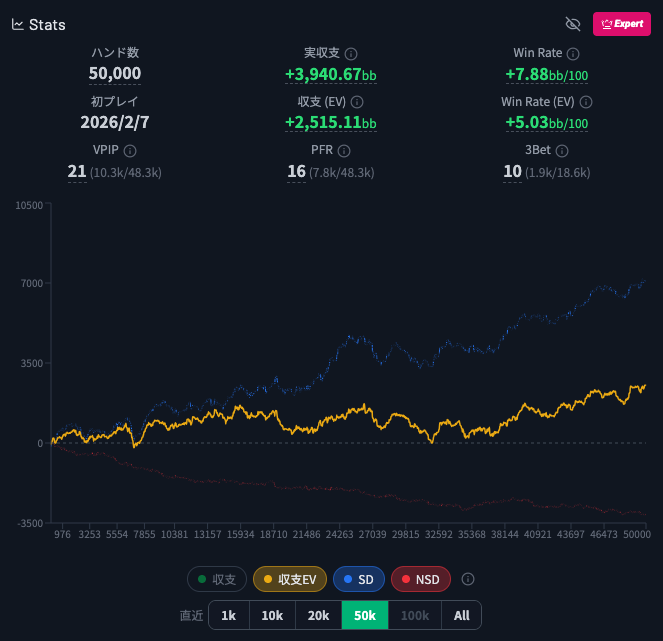Open info icon beside VPIP
Image resolution: width=663 pixels, height=641 pixels.
(130, 151)
